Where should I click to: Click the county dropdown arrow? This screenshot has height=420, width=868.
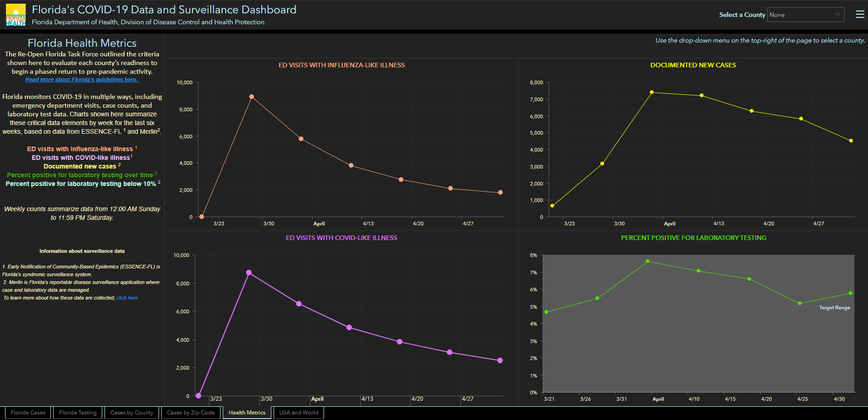(x=837, y=15)
